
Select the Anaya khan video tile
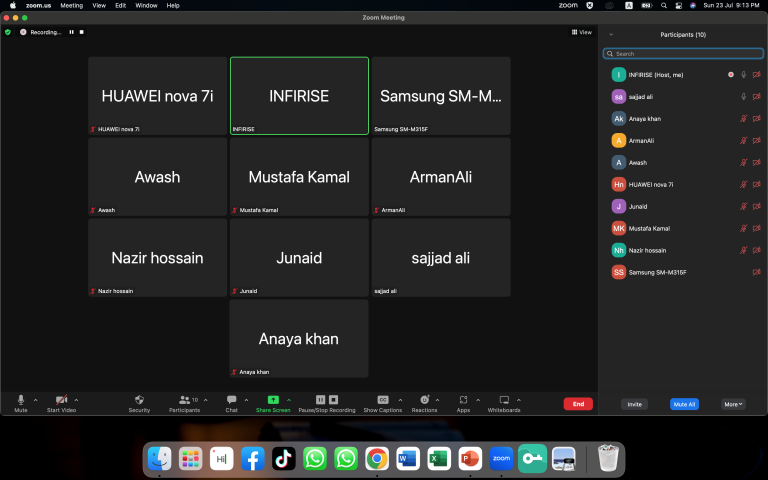tap(299, 338)
